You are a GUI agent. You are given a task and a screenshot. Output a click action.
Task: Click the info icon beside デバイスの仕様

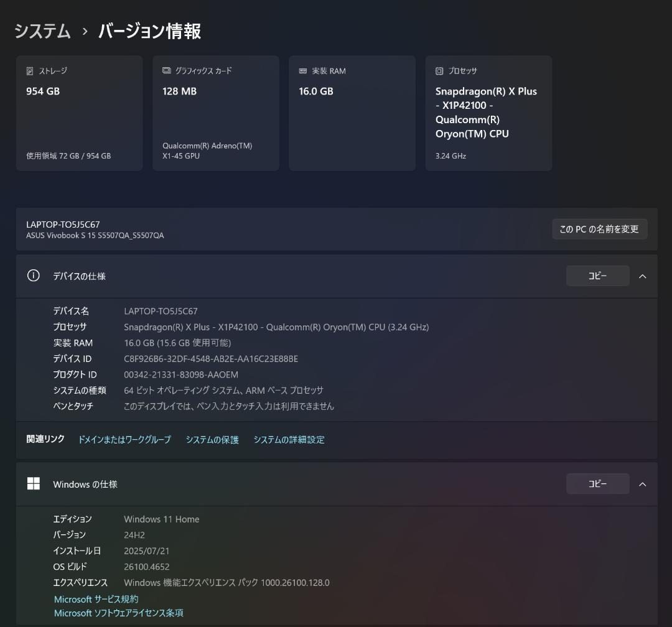(x=33, y=276)
